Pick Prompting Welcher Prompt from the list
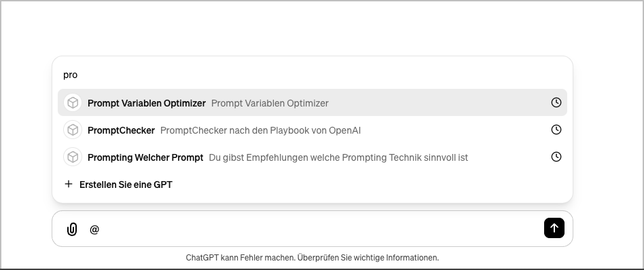 (x=145, y=157)
